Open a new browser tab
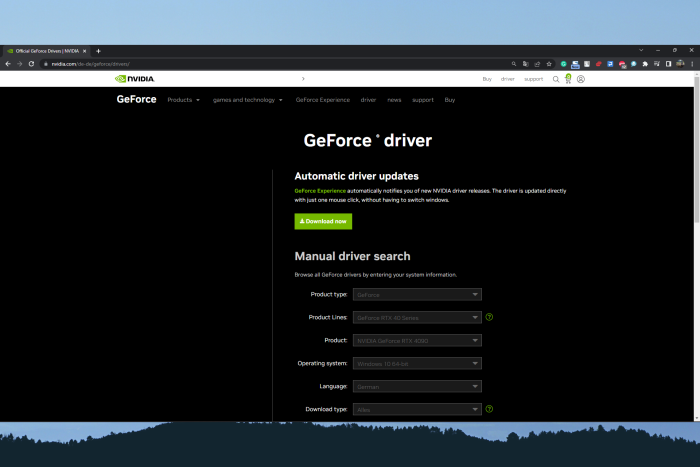 pos(98,51)
